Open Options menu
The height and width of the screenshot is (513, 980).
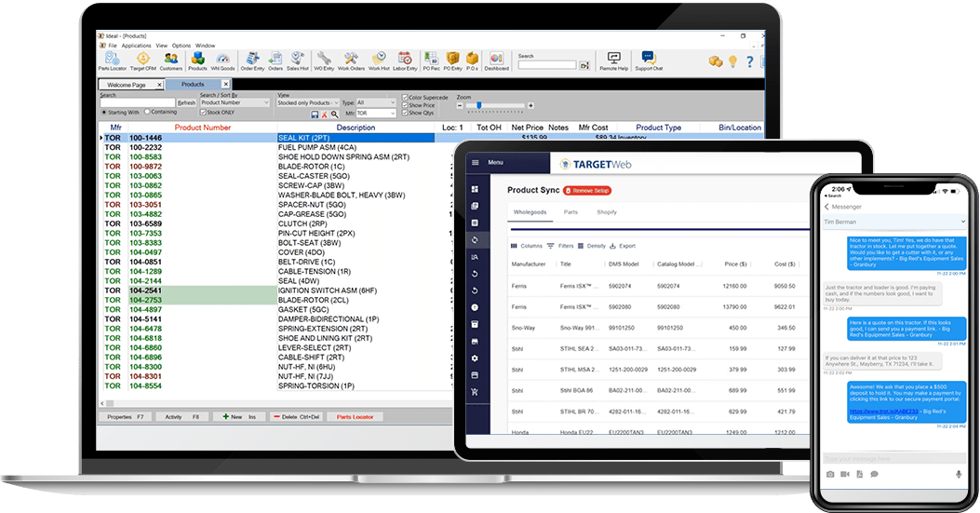(181, 46)
